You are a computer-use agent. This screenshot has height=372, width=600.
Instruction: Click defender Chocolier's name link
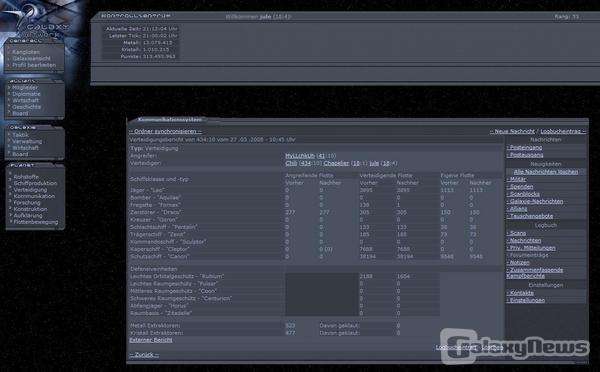pyautogui.click(x=336, y=163)
